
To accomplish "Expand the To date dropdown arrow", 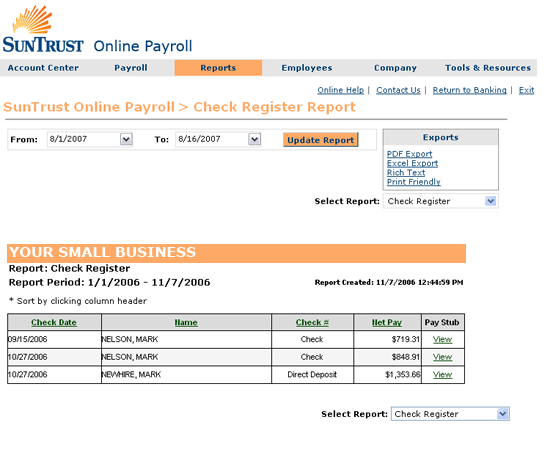I will 254,139.
